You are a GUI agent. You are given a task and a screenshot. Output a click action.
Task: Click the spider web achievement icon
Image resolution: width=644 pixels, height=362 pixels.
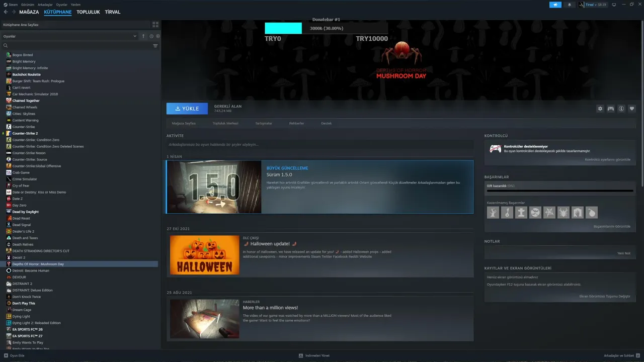point(549,213)
